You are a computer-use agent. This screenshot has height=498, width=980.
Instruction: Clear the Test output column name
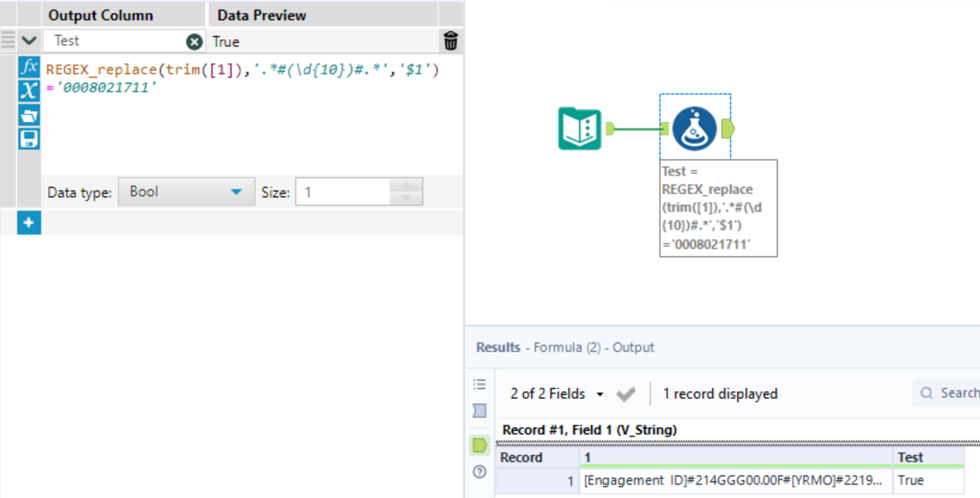click(x=194, y=41)
